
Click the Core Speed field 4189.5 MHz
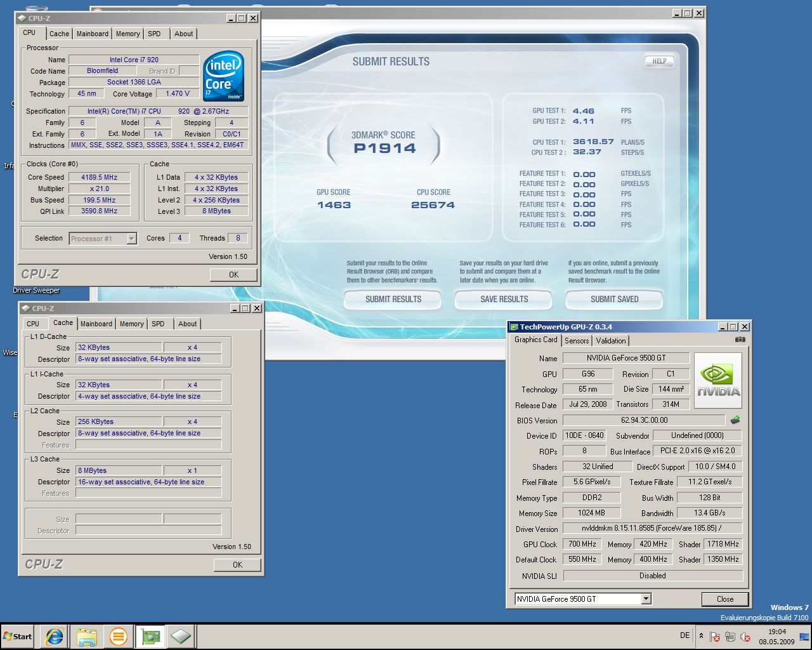(100, 178)
